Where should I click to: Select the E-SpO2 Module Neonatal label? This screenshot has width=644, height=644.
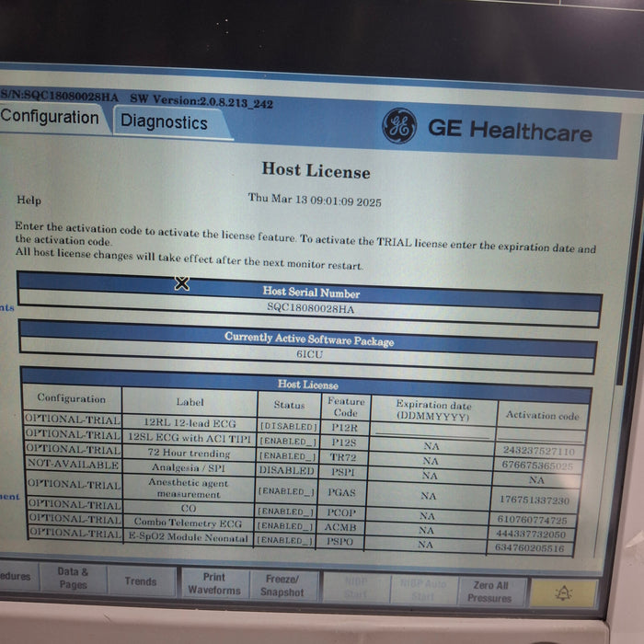tap(188, 537)
